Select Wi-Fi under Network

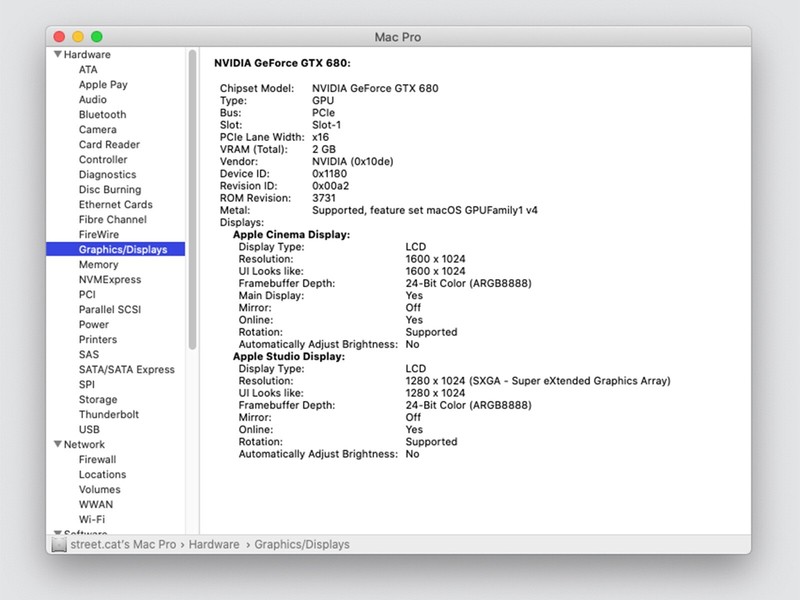pyautogui.click(x=92, y=520)
